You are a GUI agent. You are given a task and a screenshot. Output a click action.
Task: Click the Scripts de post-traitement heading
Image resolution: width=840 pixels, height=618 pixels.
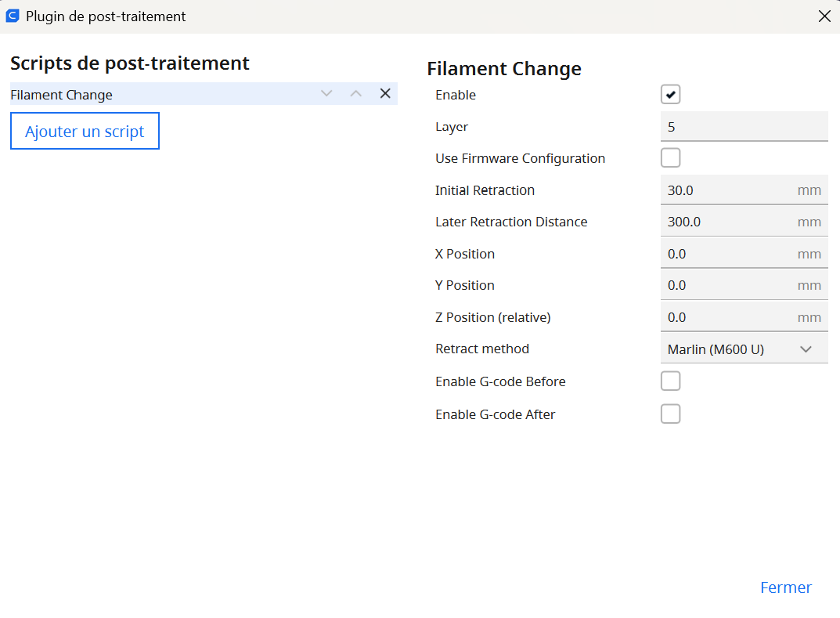(x=130, y=63)
